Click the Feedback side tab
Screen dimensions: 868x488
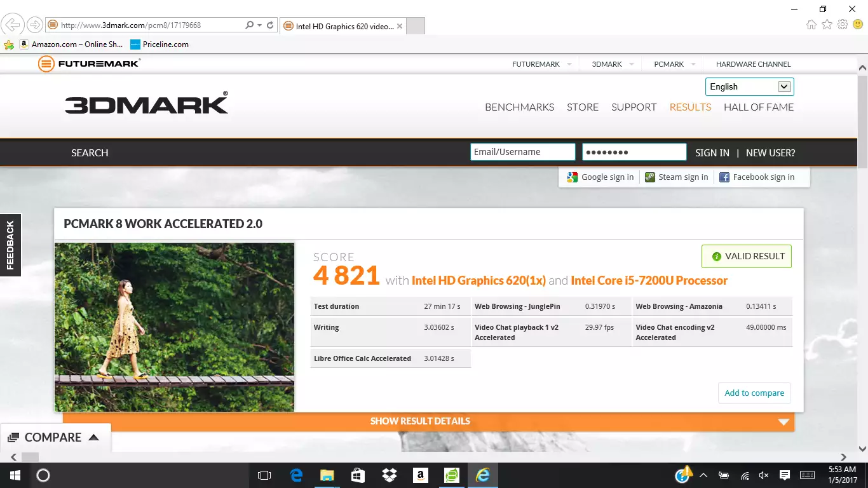(10, 245)
